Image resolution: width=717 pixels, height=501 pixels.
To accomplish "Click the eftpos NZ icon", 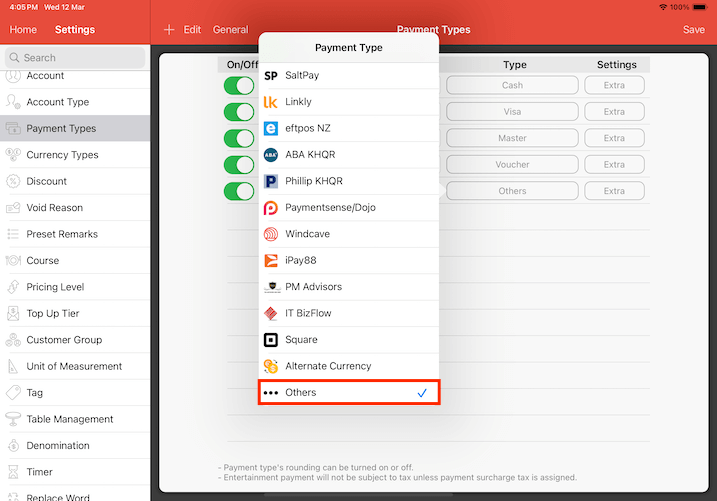I will coord(270,128).
